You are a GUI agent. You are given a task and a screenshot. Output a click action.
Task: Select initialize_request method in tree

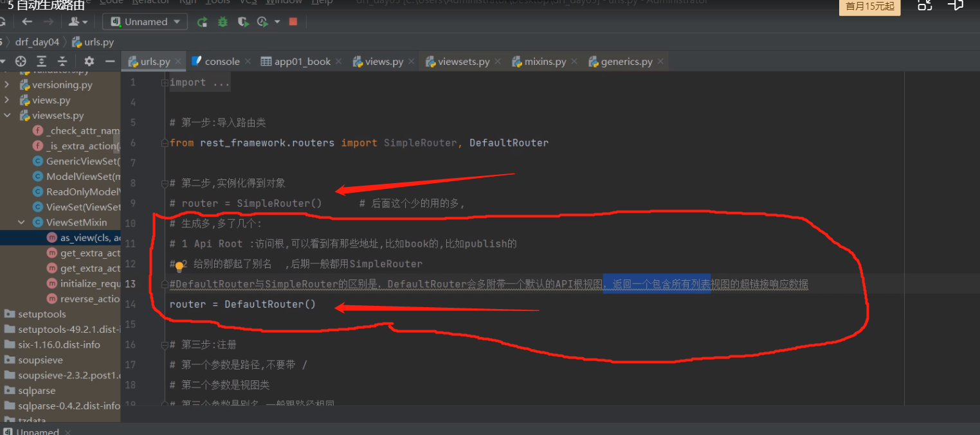pyautogui.click(x=84, y=283)
